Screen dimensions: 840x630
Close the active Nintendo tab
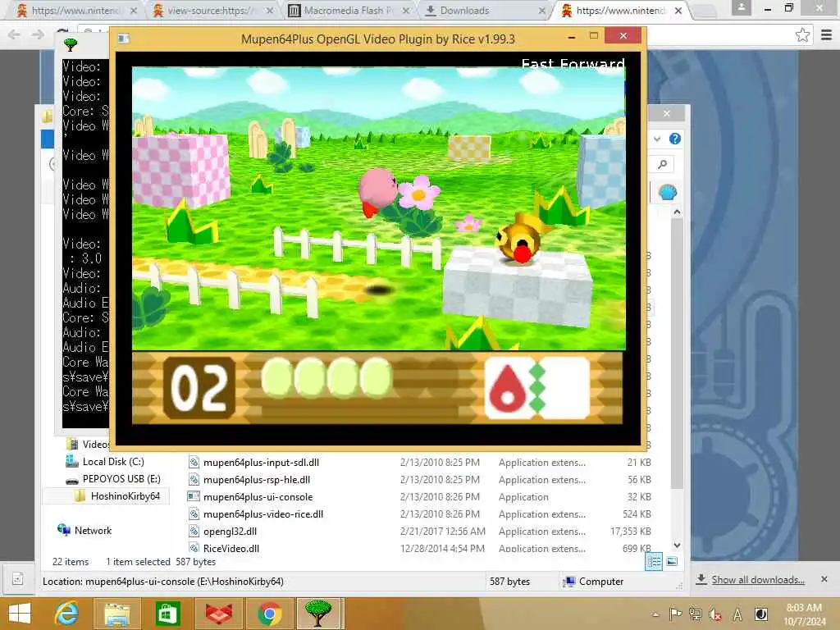[678, 11]
